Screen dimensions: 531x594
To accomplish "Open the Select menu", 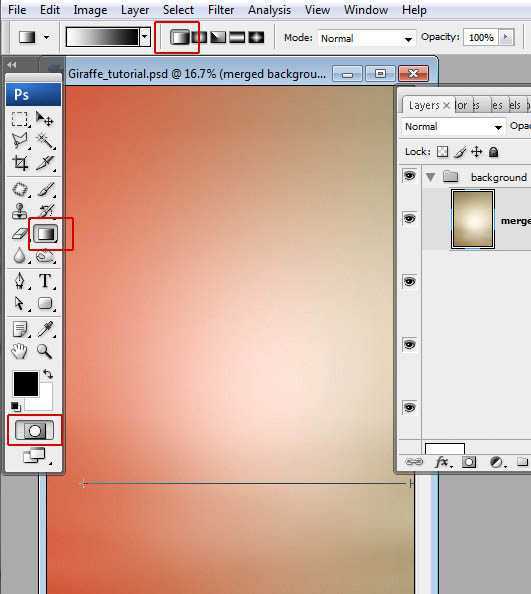I will [178, 10].
